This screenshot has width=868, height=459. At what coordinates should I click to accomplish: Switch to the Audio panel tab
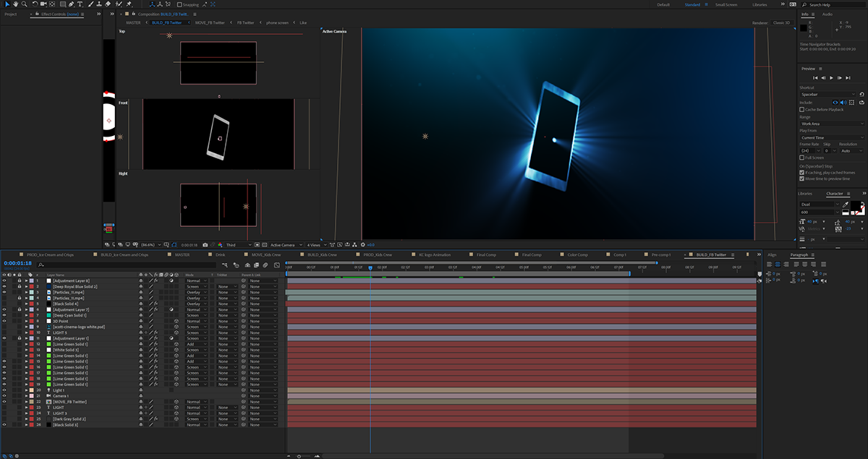pos(827,14)
